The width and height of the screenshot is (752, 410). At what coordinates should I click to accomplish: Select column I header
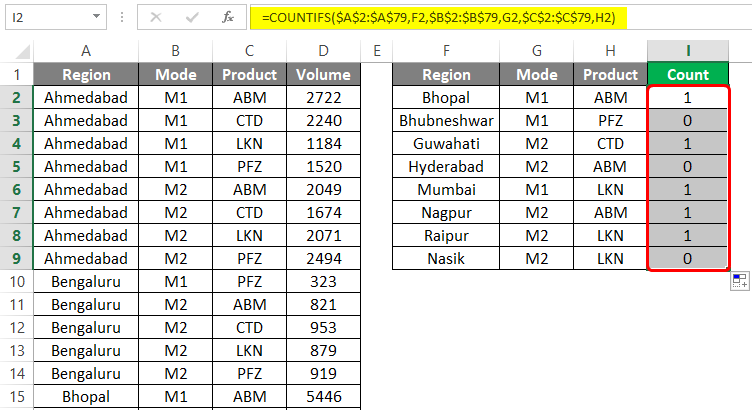(687, 51)
